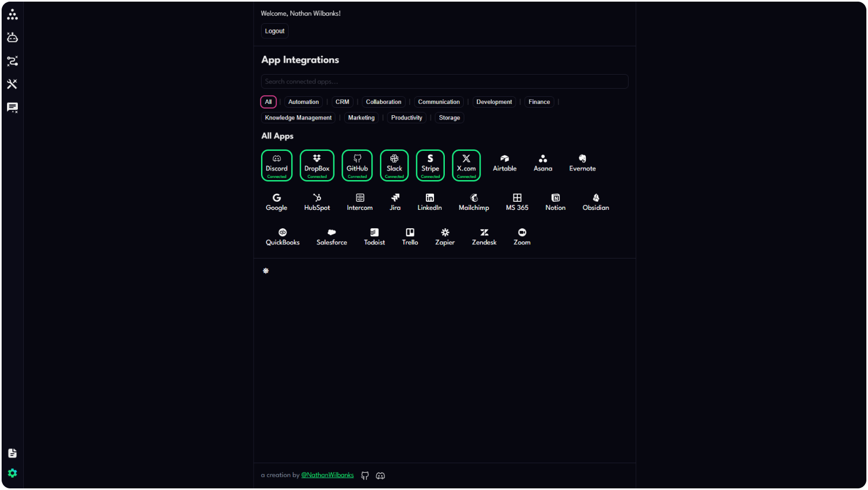The height and width of the screenshot is (490, 868).
Task: Open the chat messages sidebar icon
Action: point(12,107)
